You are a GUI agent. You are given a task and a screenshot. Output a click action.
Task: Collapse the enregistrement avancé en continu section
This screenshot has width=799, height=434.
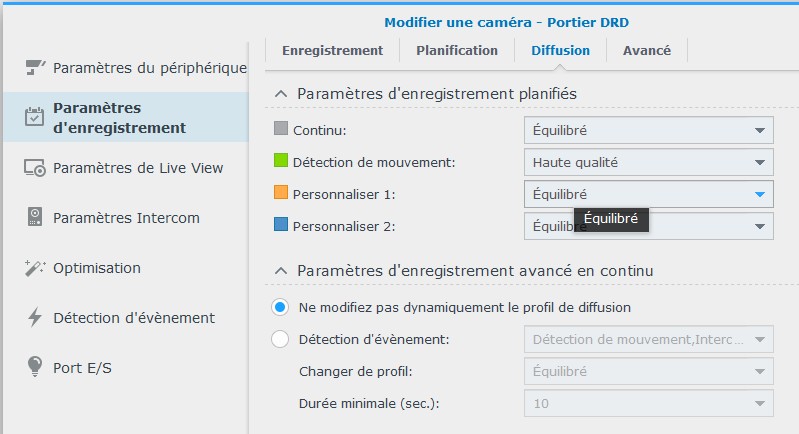coord(280,271)
